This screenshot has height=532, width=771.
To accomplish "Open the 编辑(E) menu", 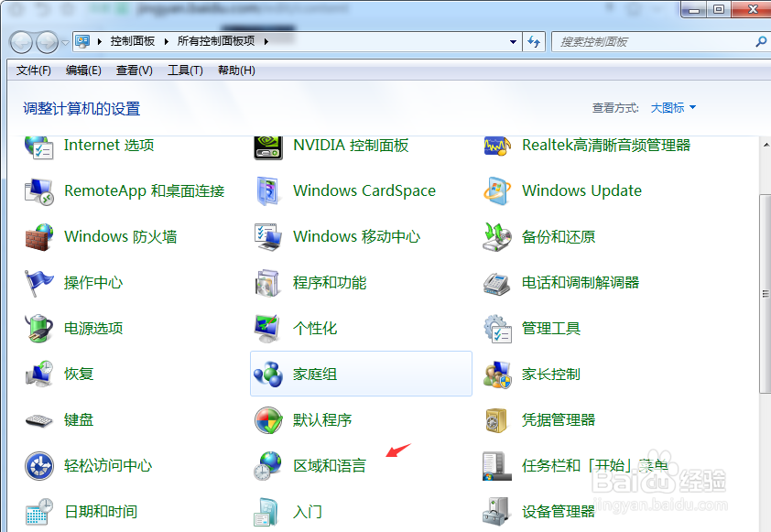I will 83,71.
